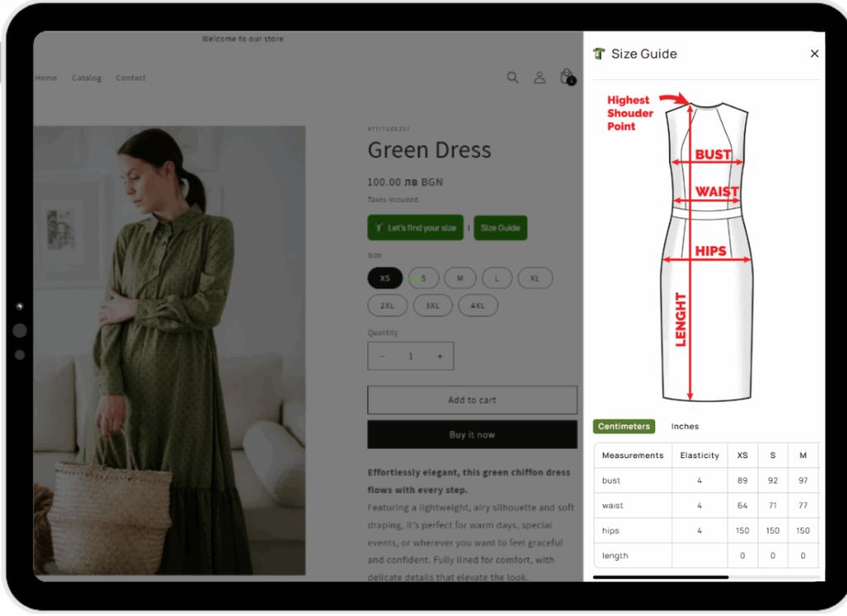
Task: Open the Catalog menu link
Action: tap(86, 78)
